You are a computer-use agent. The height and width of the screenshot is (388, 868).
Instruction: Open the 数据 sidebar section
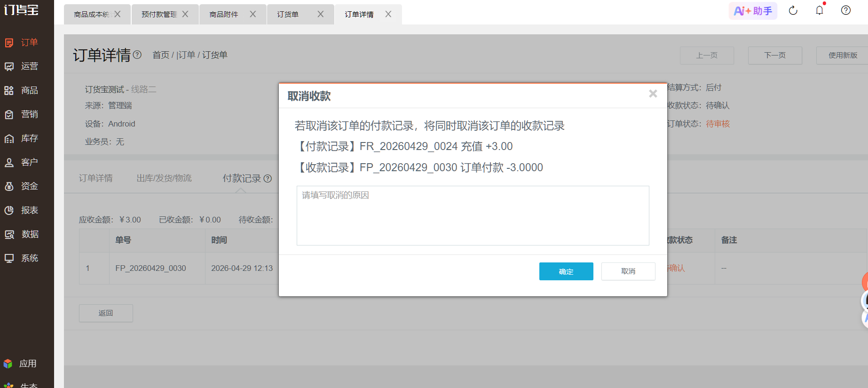[22, 234]
